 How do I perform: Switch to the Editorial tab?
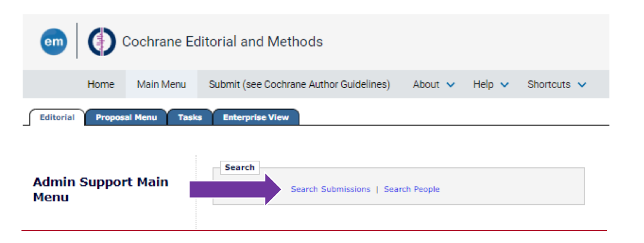pos(57,117)
